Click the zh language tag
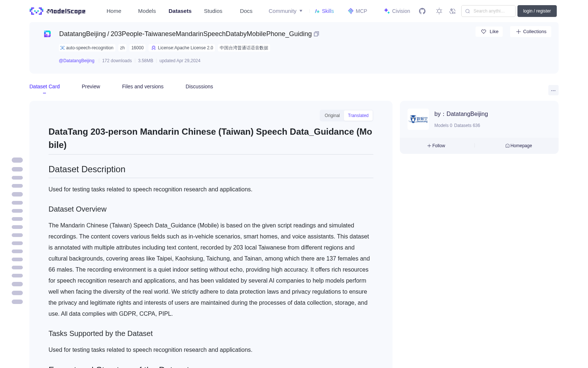The width and height of the screenshot is (588, 368). (x=122, y=48)
